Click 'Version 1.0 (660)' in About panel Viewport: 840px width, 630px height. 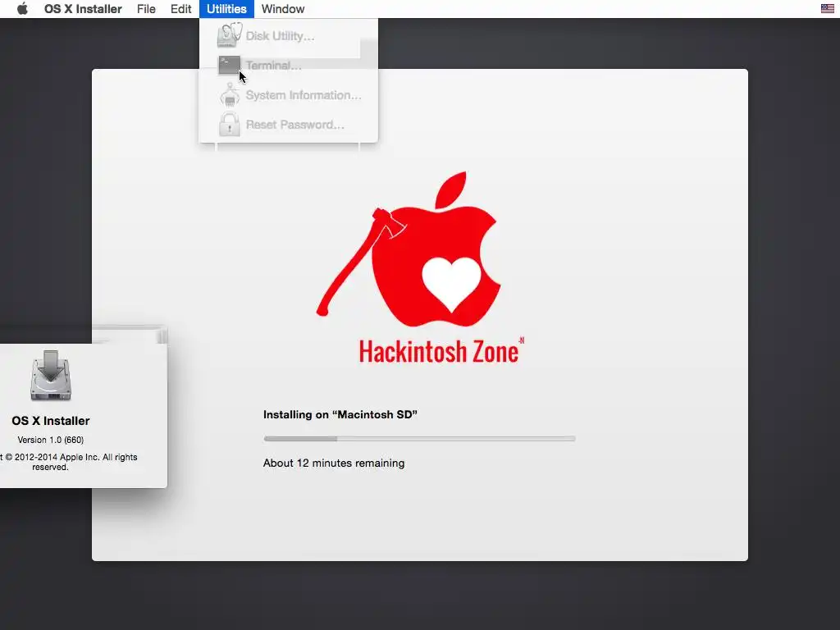[50, 440]
